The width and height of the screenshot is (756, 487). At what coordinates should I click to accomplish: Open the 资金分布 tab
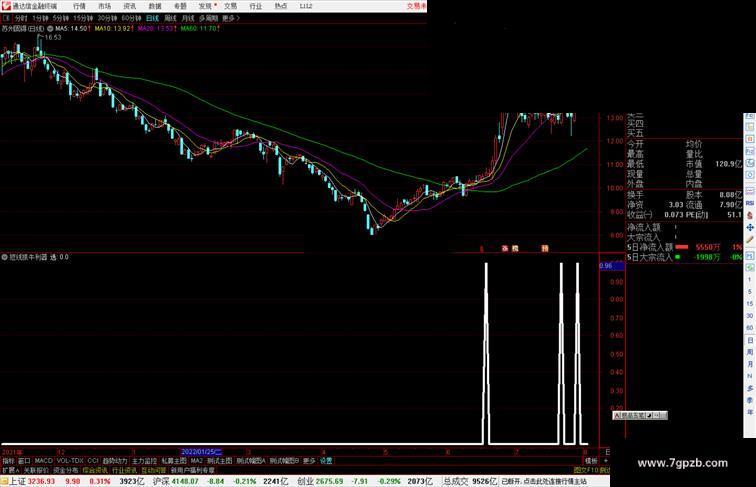pos(66,470)
